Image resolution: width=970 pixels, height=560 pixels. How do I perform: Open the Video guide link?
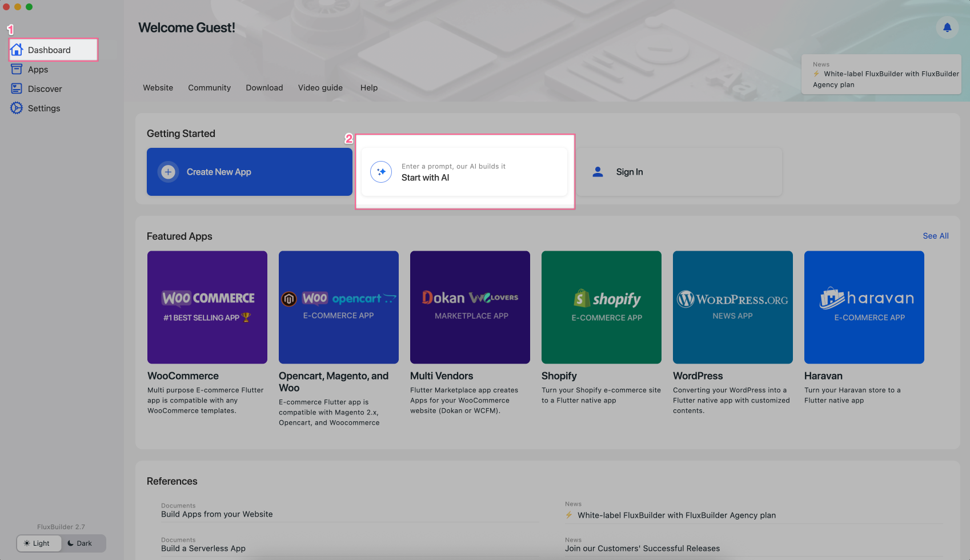(x=320, y=88)
